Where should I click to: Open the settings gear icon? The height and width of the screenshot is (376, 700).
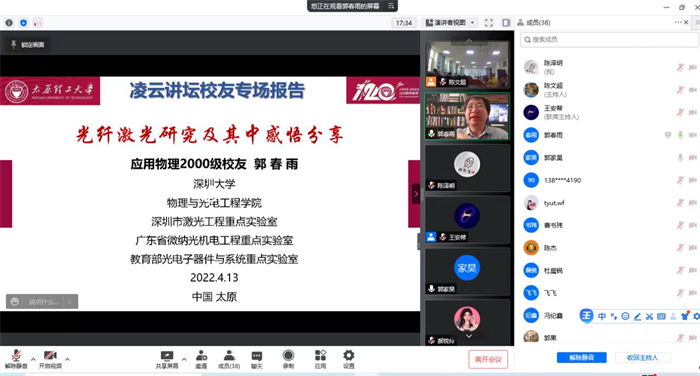point(349,355)
